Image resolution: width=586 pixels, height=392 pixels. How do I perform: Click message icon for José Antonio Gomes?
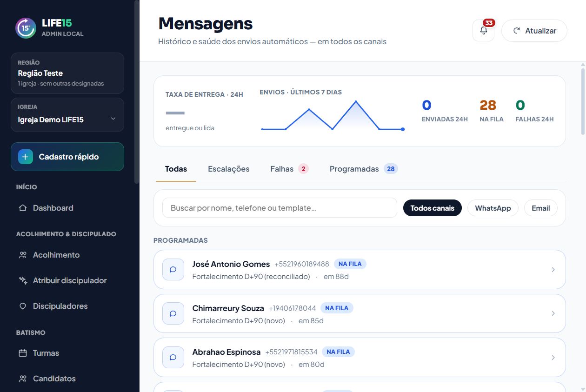pos(173,270)
